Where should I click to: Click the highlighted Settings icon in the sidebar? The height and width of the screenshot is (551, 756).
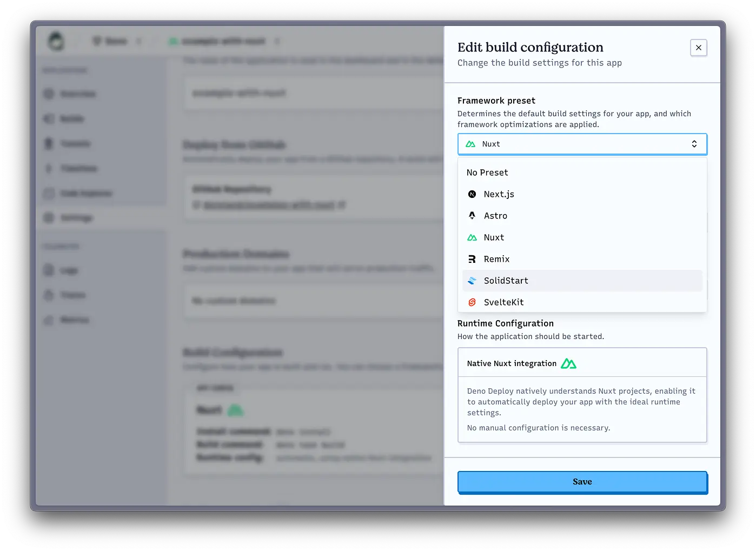pos(49,217)
